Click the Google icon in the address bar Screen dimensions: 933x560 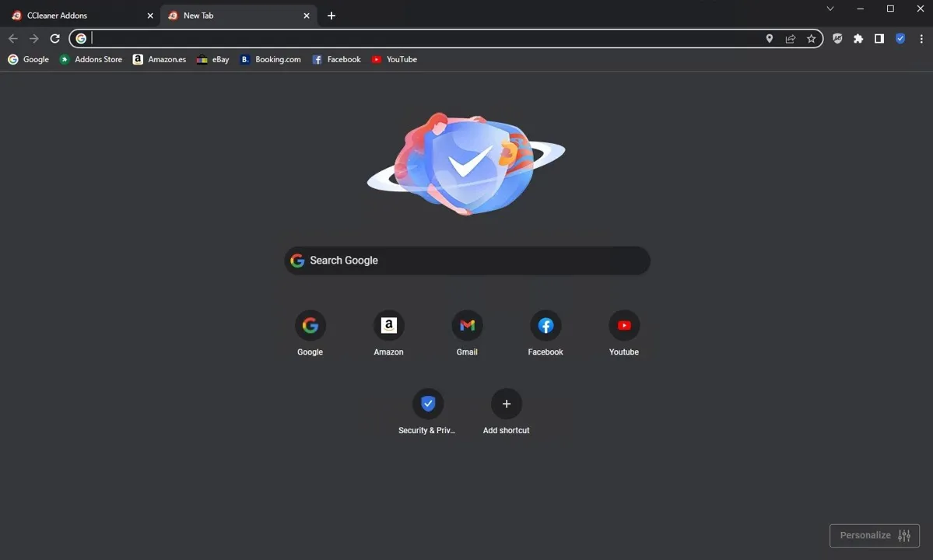pos(82,39)
